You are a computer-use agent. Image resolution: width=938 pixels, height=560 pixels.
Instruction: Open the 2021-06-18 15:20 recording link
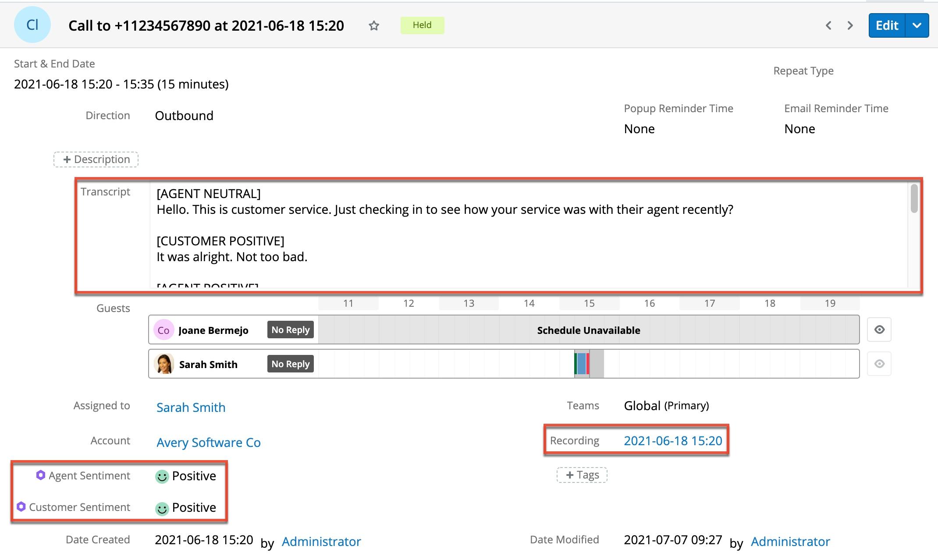(x=673, y=441)
